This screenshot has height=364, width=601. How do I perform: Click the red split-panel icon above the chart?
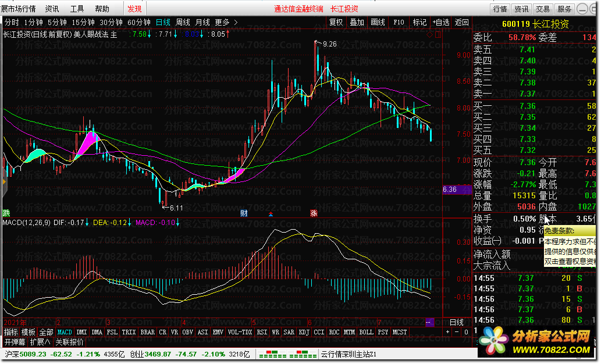click(x=438, y=34)
